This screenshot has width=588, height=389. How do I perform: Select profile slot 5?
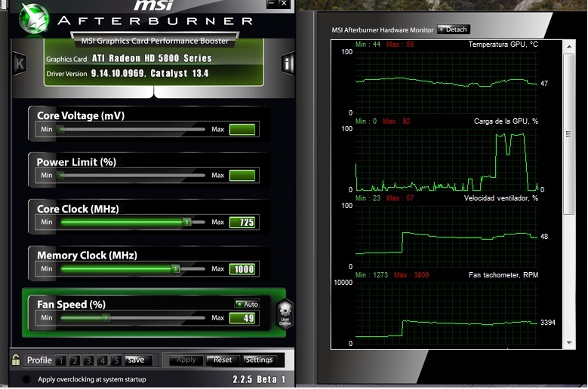[116, 360]
